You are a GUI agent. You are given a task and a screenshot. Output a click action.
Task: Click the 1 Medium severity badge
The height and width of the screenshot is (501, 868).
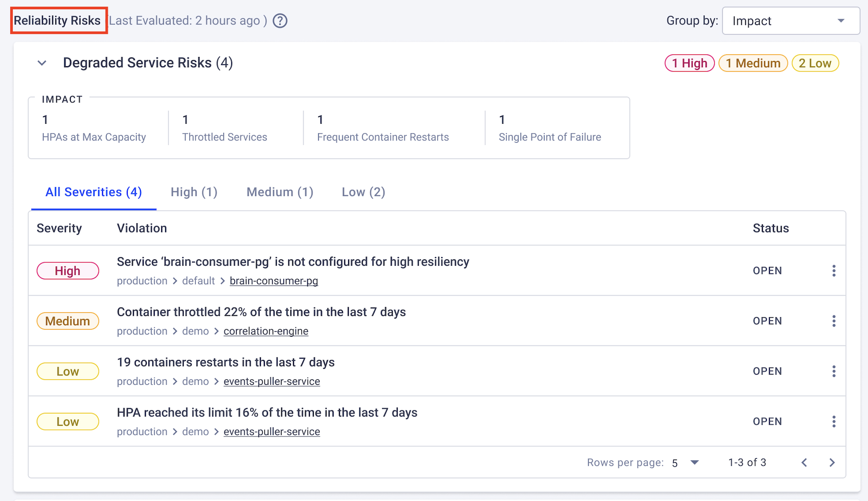(x=753, y=63)
